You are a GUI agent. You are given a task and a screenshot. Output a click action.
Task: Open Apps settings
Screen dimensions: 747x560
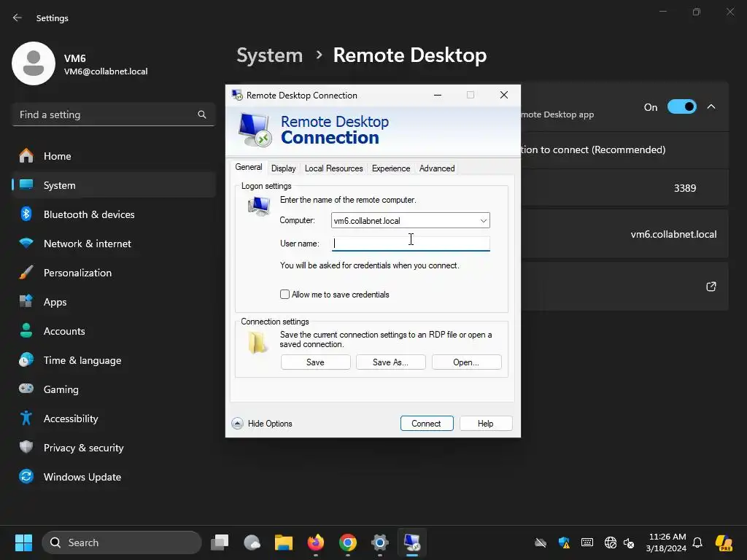point(113,302)
